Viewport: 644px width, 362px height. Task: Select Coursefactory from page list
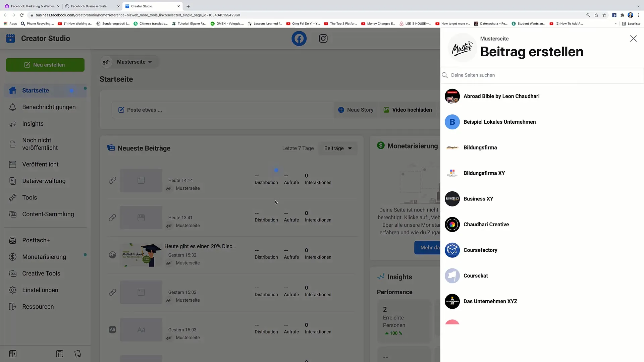480,250
